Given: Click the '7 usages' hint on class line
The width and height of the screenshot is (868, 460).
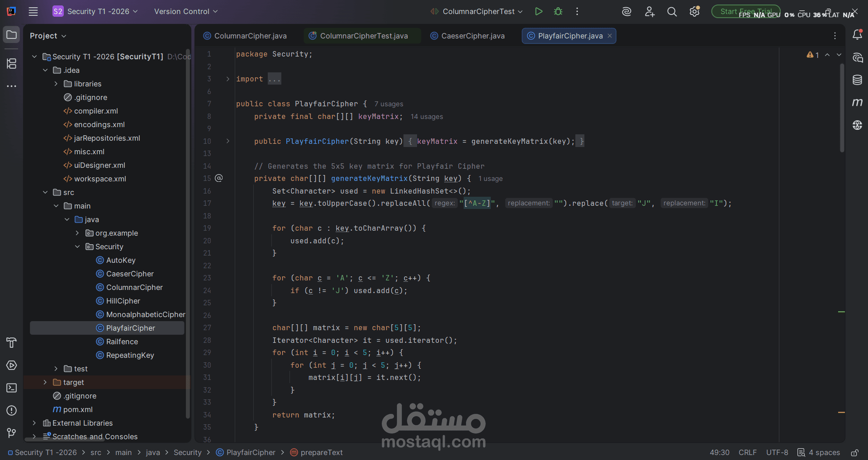Looking at the screenshot, I should pos(389,104).
